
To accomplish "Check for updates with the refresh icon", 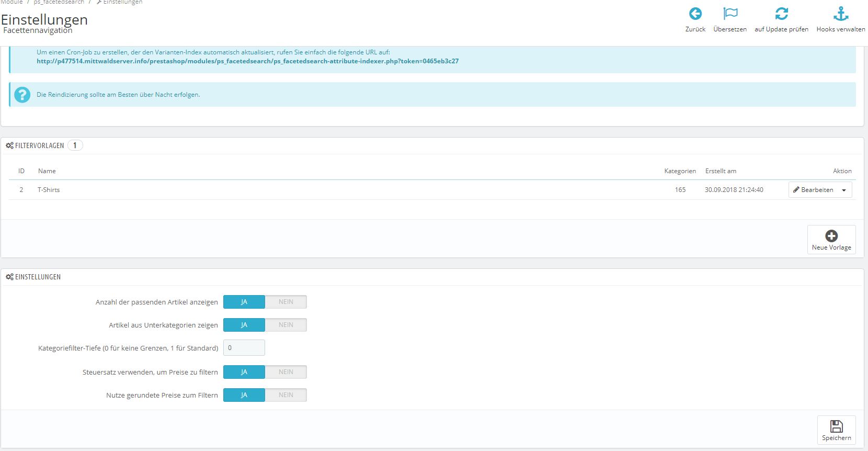I will tap(781, 14).
